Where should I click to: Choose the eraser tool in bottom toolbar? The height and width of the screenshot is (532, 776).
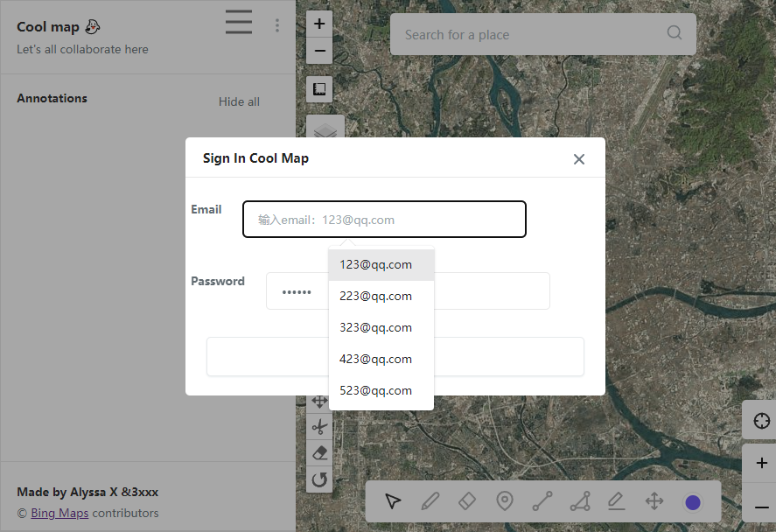tap(467, 501)
